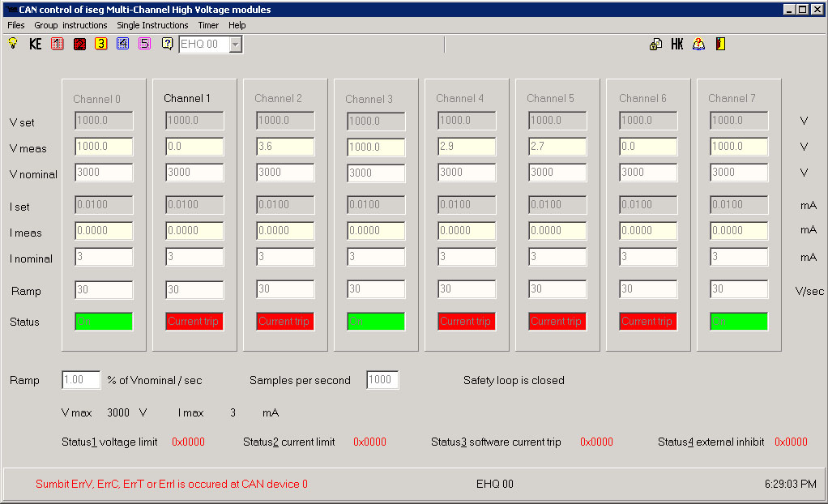Click the V meas value 2.7 in Channel 5
Screen dimensions: 828x504
tap(557, 147)
